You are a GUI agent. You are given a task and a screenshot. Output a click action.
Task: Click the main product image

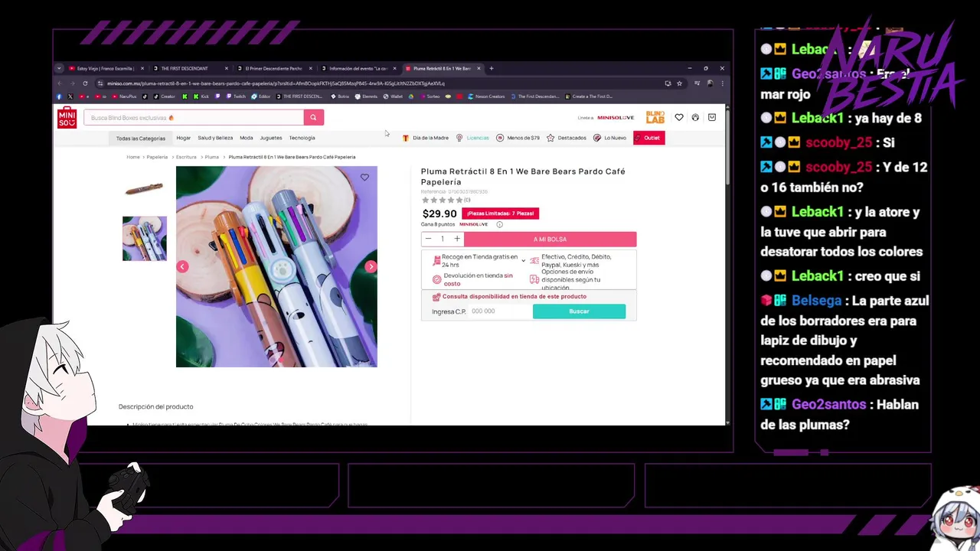pos(276,266)
